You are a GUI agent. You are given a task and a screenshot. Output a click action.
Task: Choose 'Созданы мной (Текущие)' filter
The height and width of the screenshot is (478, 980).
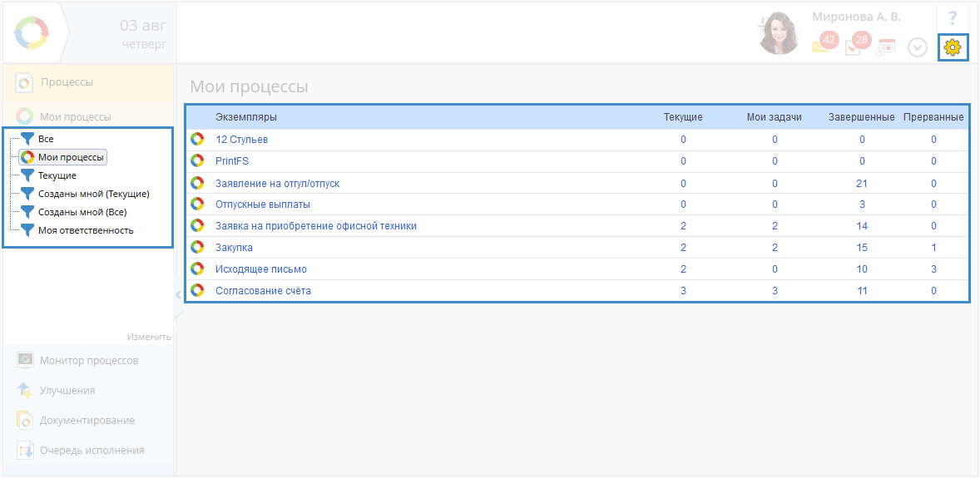point(93,194)
